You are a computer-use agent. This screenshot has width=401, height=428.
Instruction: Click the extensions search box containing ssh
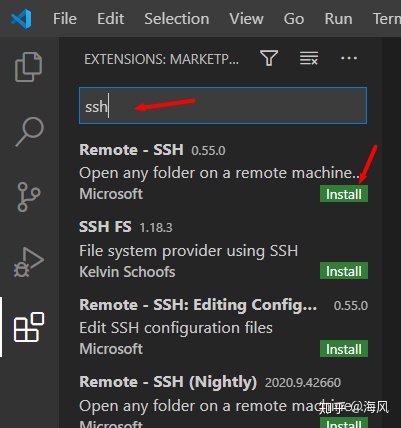(223, 106)
